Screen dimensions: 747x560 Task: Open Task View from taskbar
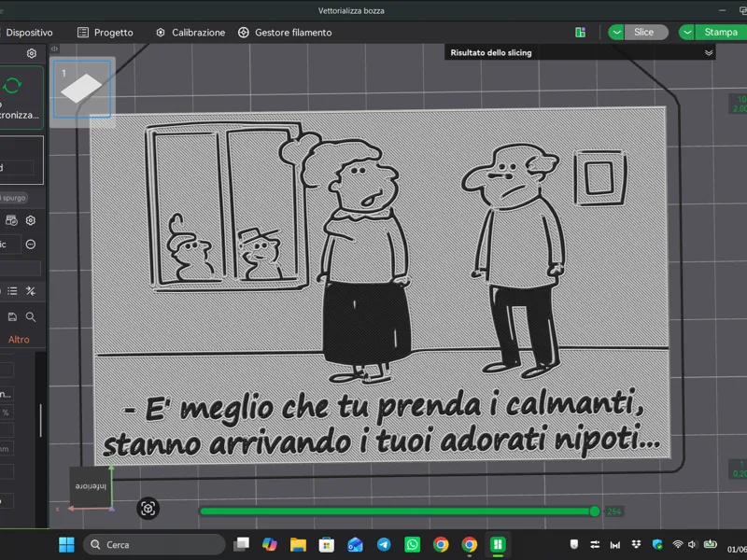pos(242,544)
